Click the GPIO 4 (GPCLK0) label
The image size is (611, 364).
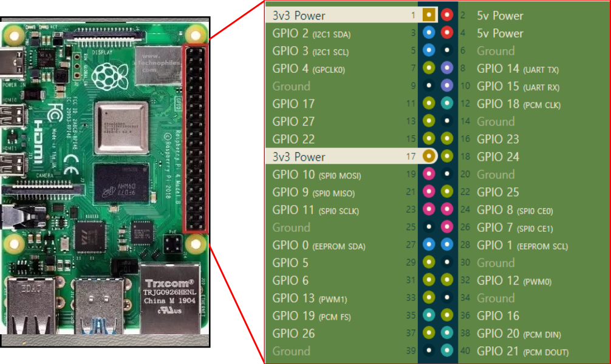309,69
